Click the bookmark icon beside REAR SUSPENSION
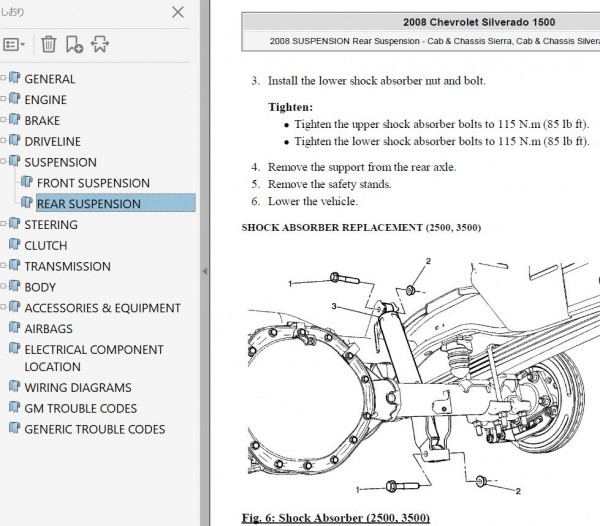 pos(27,202)
